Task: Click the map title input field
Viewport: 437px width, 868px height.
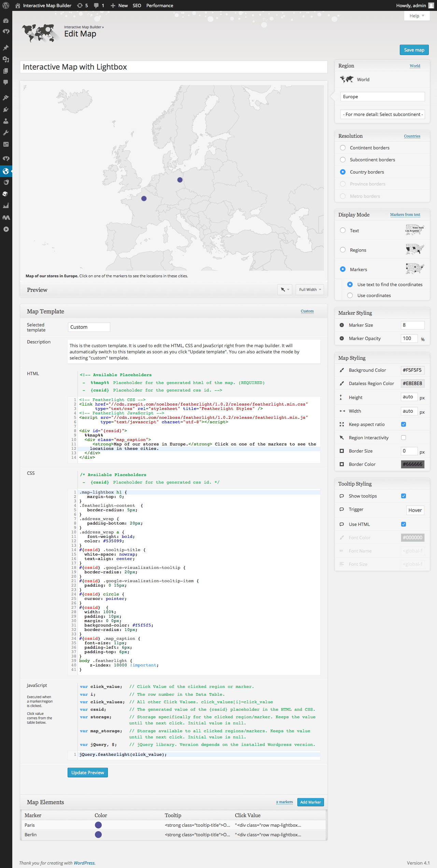Action: pos(174,67)
